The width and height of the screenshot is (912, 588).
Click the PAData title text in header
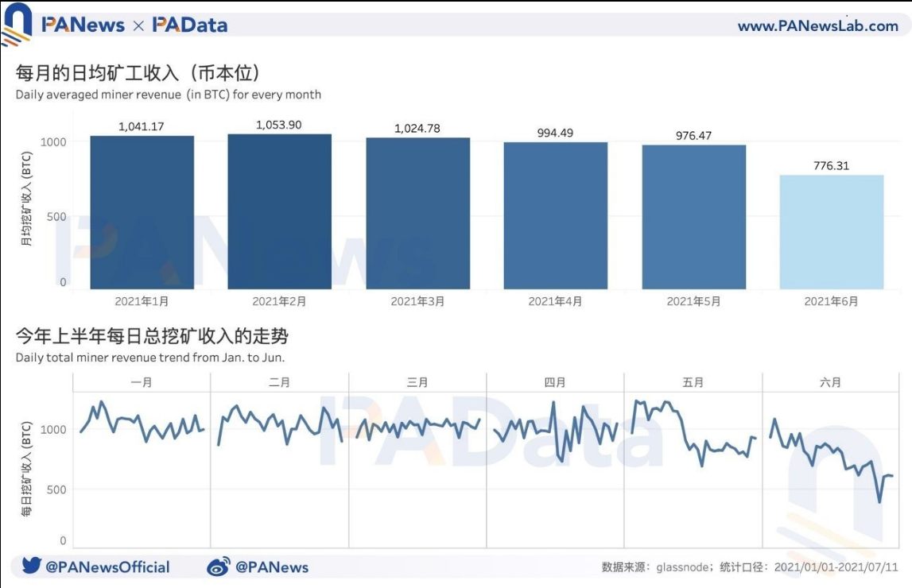(x=190, y=25)
